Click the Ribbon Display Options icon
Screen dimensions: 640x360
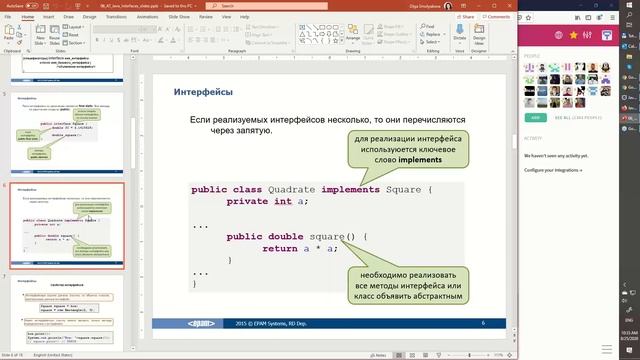pos(463,6)
